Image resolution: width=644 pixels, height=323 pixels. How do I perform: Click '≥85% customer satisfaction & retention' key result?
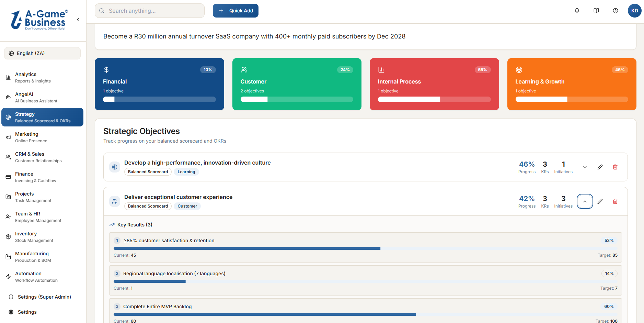click(x=169, y=241)
